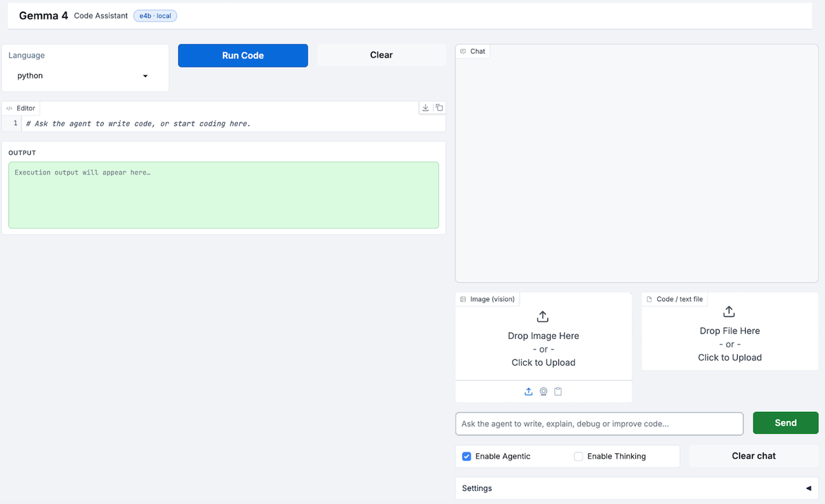The width and height of the screenshot is (825, 504).
Task: Click the Clear button beside Run Code
Action: pyautogui.click(x=382, y=55)
